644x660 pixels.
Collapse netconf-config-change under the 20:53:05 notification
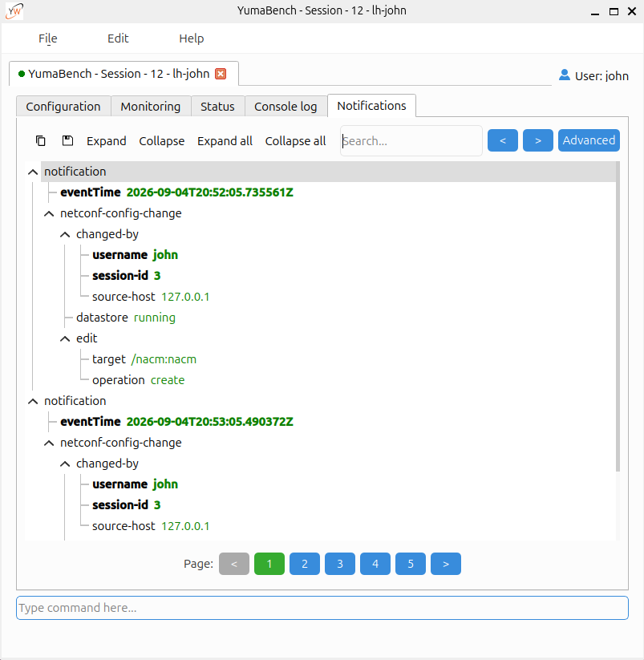tap(49, 443)
